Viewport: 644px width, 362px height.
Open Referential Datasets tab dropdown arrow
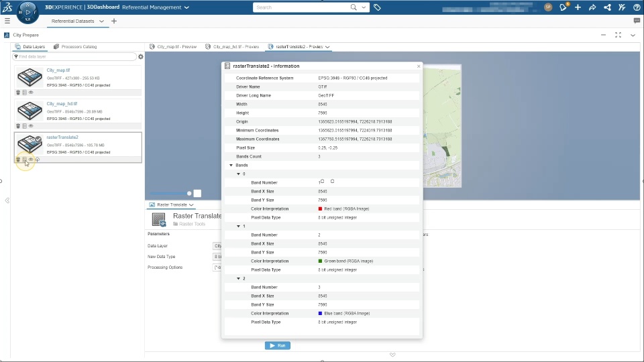point(101,21)
